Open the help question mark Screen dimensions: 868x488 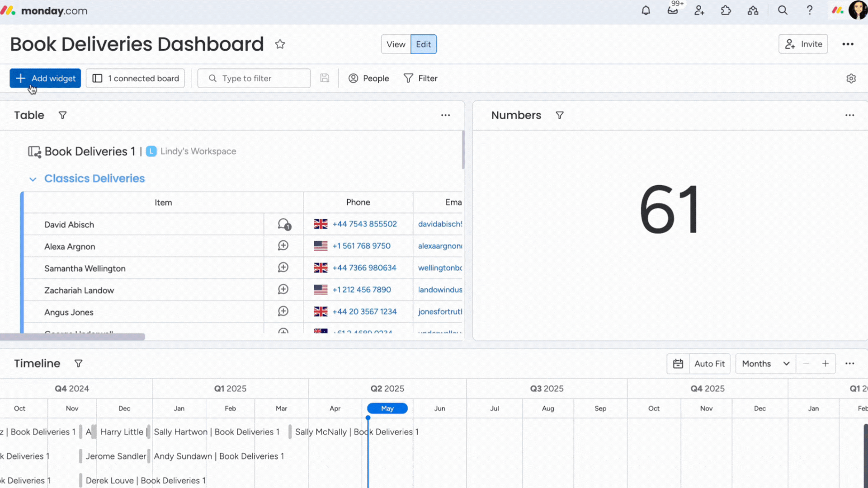(810, 10)
